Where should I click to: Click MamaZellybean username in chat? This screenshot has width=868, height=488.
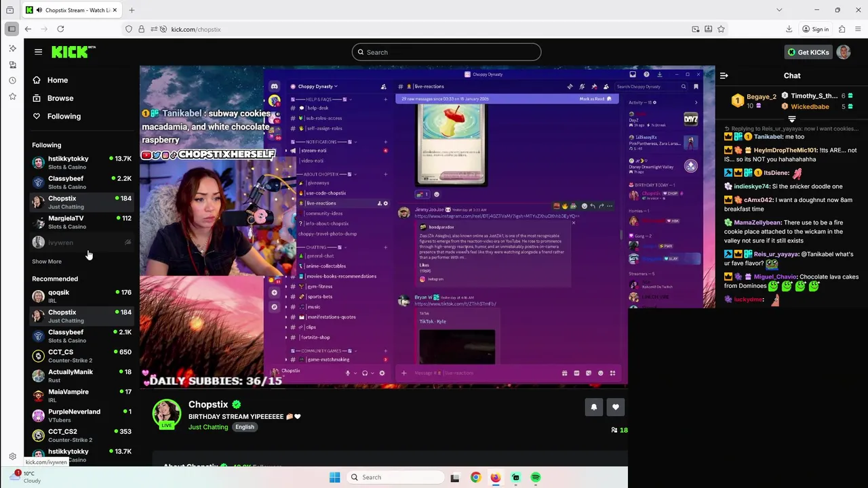coord(758,222)
